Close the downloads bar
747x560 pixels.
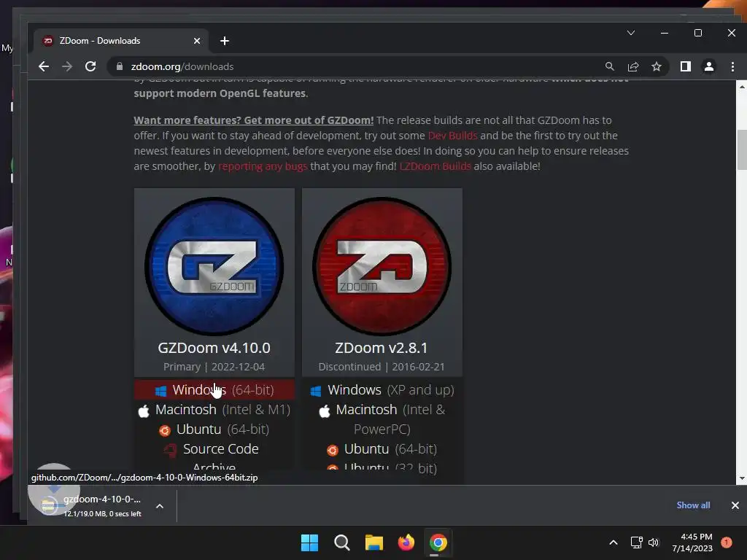point(735,505)
